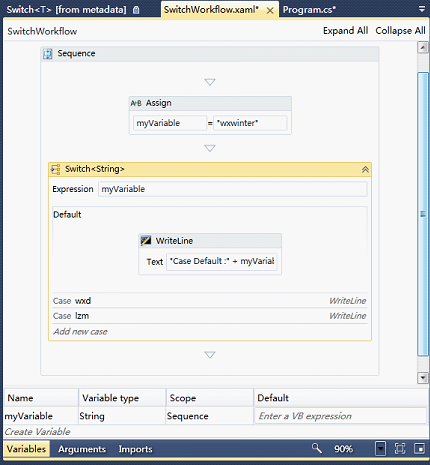Select the WriteLine activity title
Screen dimensions: 430x465
[x=174, y=241]
